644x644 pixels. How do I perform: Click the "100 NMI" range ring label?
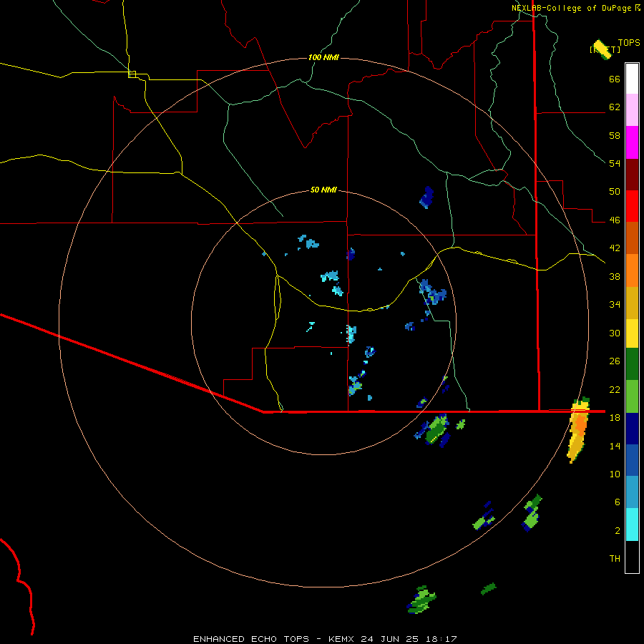323,57
